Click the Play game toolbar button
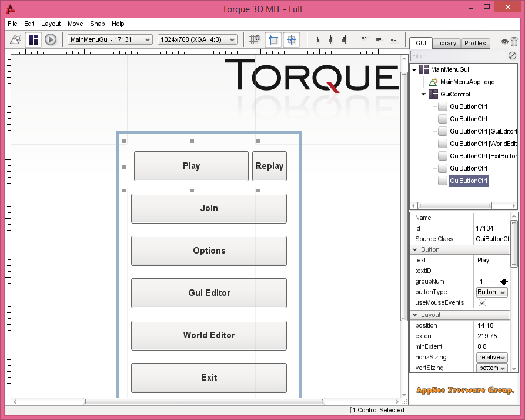525x420 pixels. pos(51,39)
